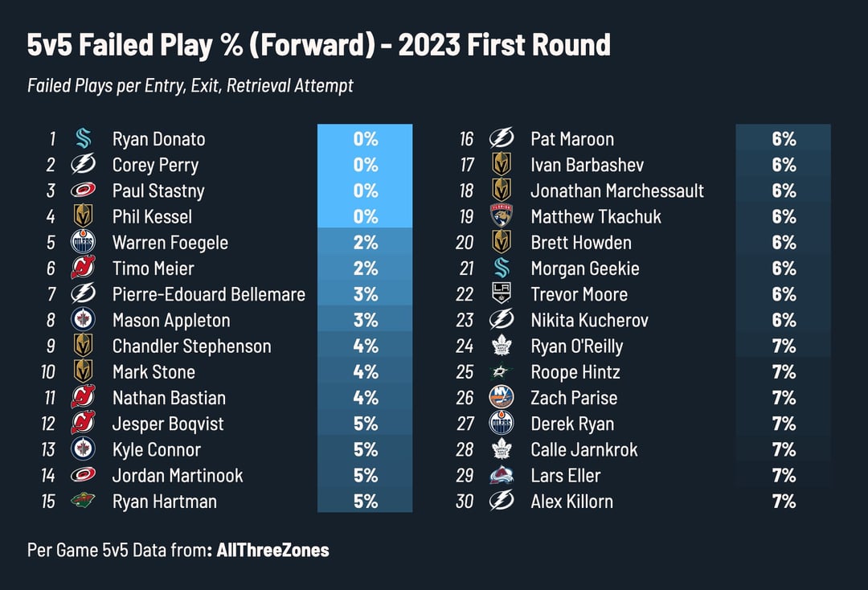Click the 5v5 Failed Play % chart title

[318, 46]
